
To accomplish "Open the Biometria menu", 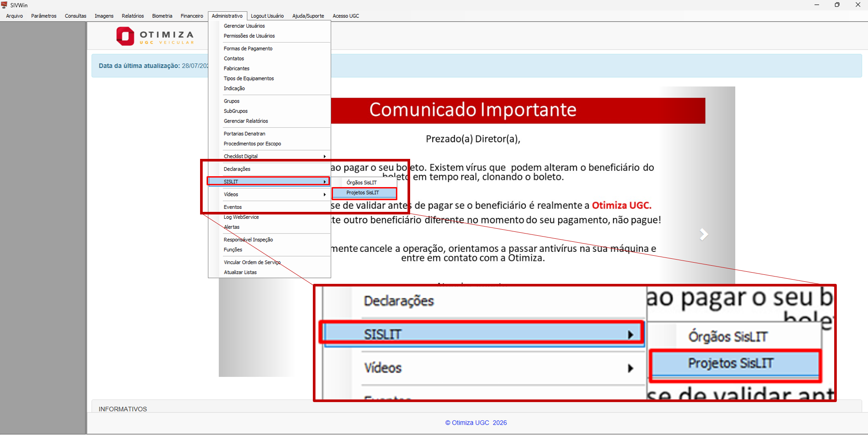I will (162, 16).
